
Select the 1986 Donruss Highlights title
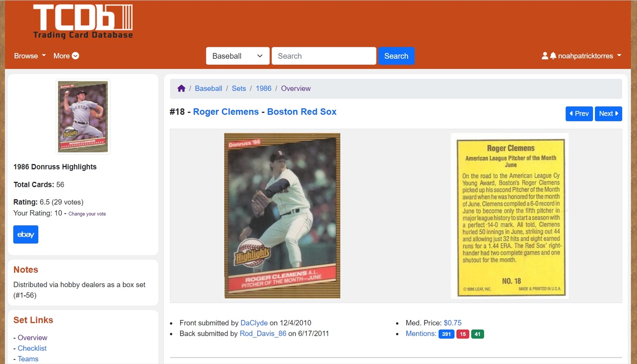click(x=55, y=167)
